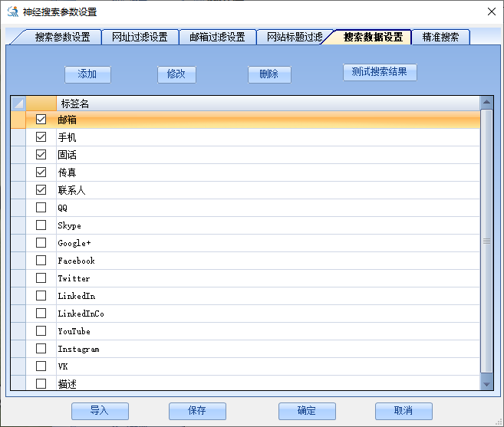Confirm with the 确定 button
This screenshot has width=504, height=427.
click(x=307, y=411)
